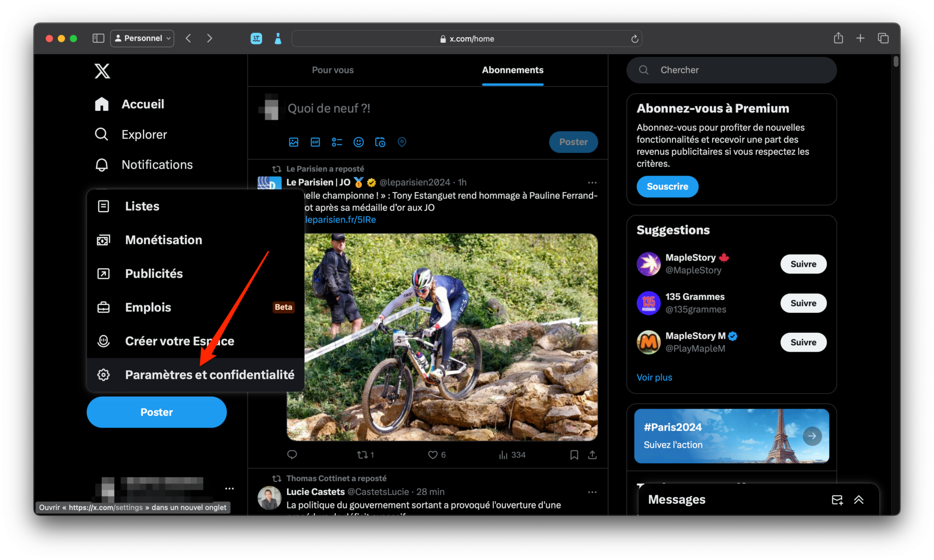
Task: Switch to the Pour vous tab
Action: tap(333, 70)
